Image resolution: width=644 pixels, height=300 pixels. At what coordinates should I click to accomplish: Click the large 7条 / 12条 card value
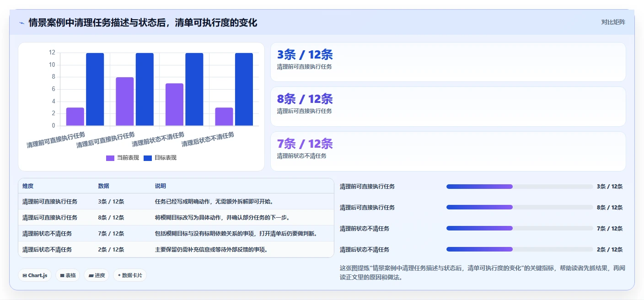click(305, 144)
